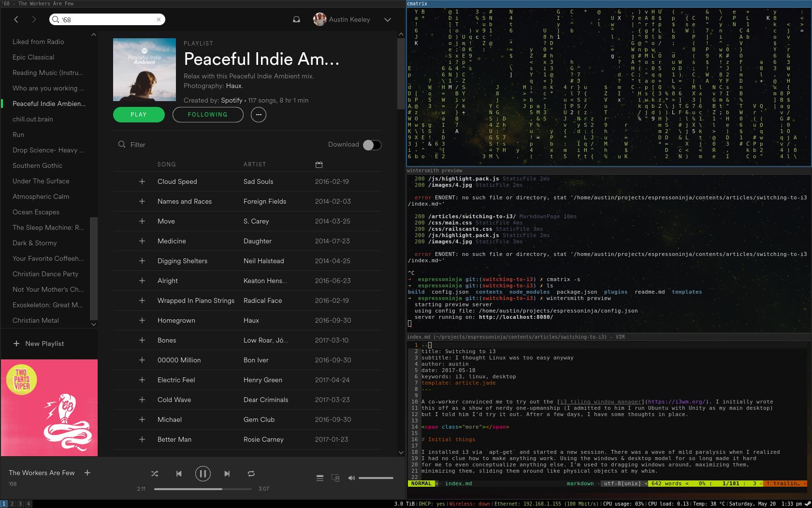Open Peaceful Indie Ambient cover image
This screenshot has width=812, height=508.
click(145, 70)
